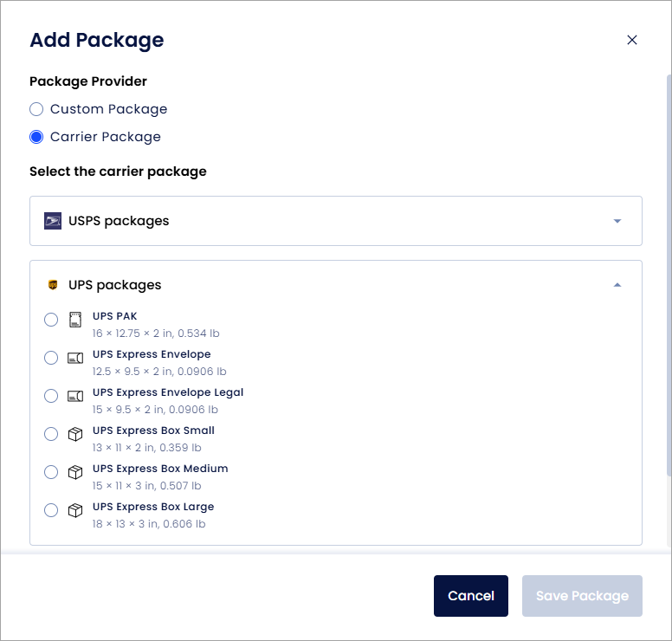
Task: Click the UPS Express Box Medium label
Action: point(160,469)
